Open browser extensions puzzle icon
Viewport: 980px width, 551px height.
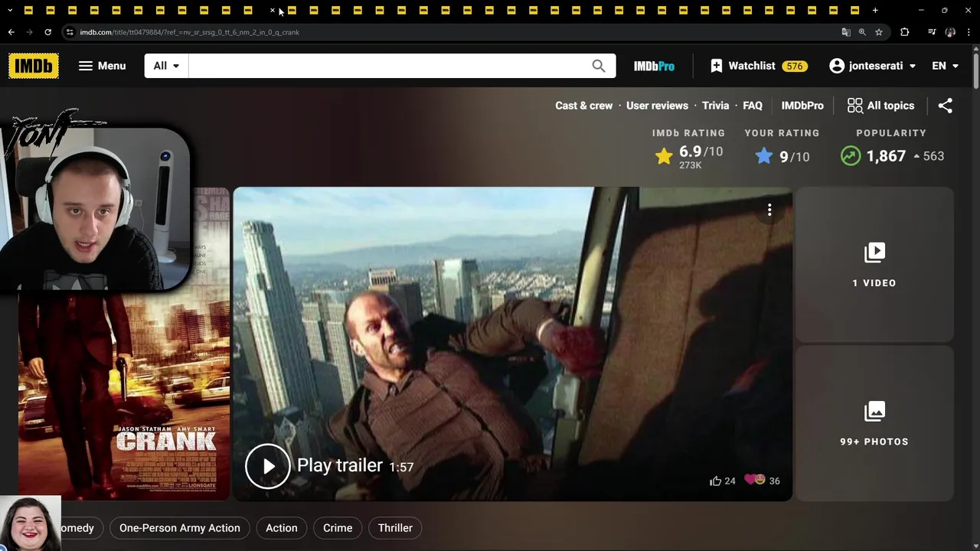click(x=904, y=32)
